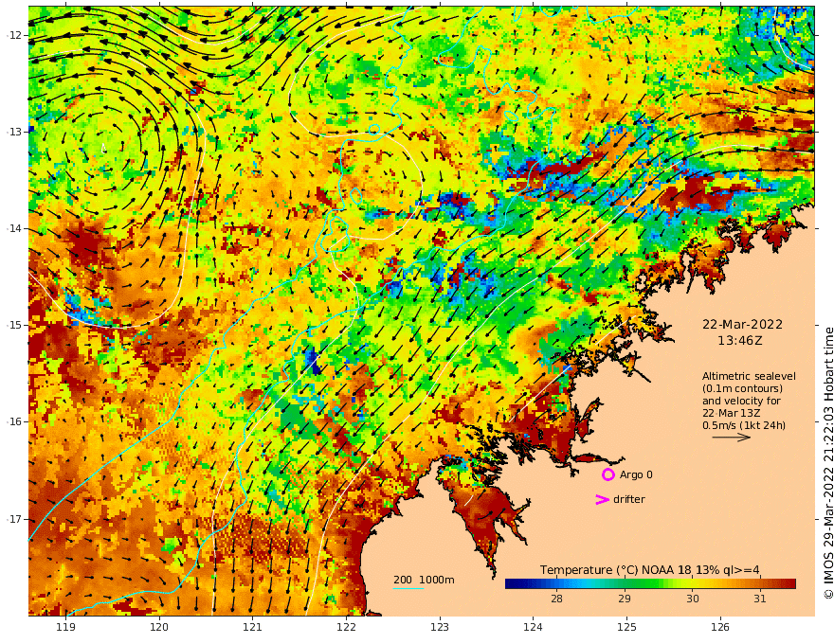Viewport: 834px width, 644px height.
Task: Click the text '0.5m/s (1kt 24h)'
Action: pyautogui.click(x=744, y=425)
